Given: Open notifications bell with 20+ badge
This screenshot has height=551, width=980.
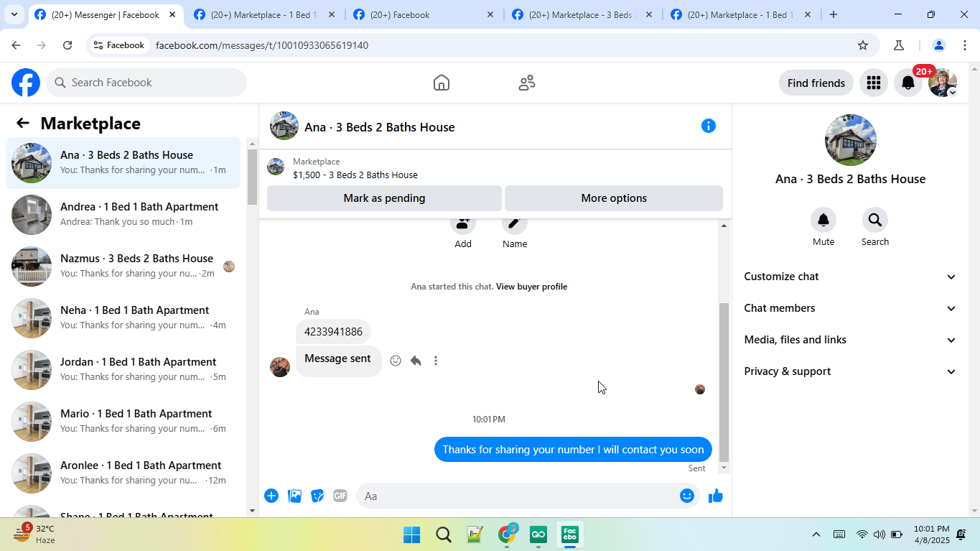Looking at the screenshot, I should coord(908,83).
